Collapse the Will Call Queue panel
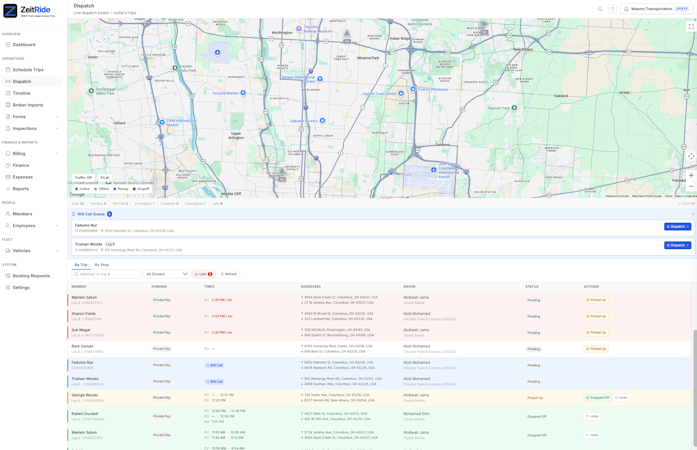 click(x=693, y=214)
